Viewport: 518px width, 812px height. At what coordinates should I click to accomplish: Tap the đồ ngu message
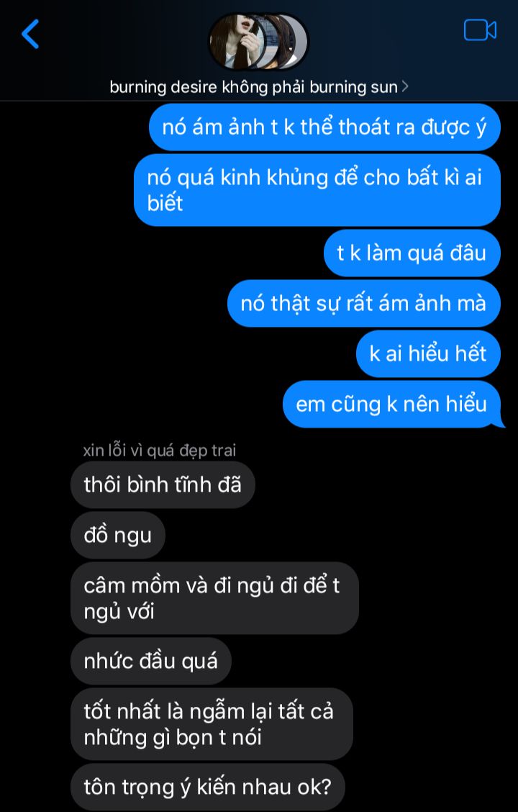(117, 535)
